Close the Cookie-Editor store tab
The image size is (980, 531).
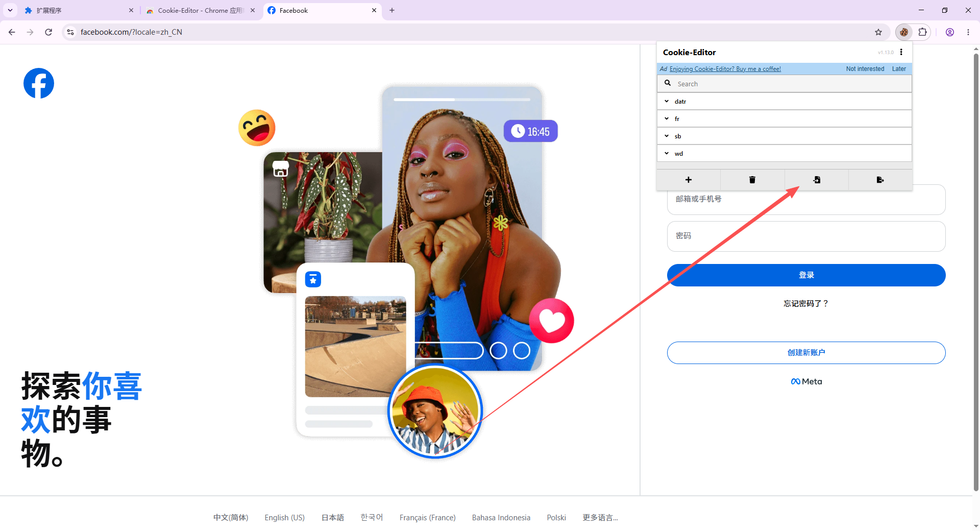(253, 10)
